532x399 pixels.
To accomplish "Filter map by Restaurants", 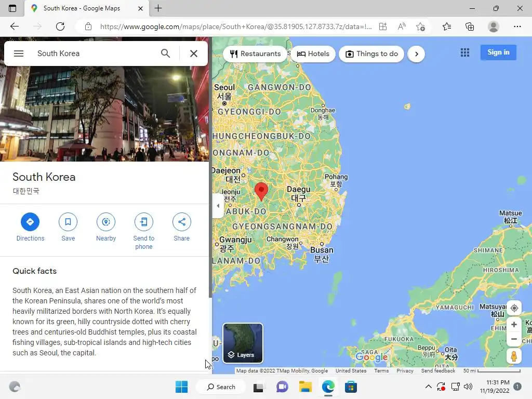I will pyautogui.click(x=255, y=54).
